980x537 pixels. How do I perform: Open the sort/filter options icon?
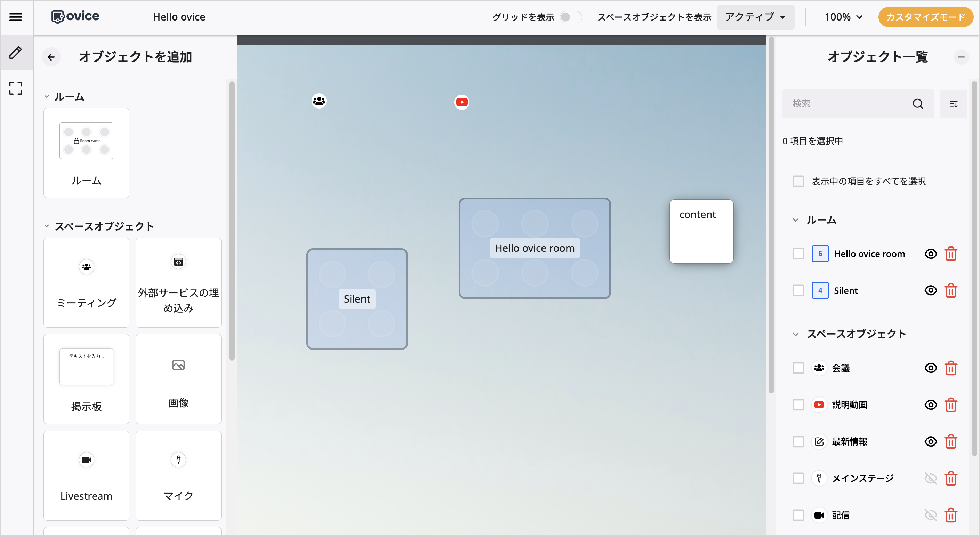click(953, 104)
